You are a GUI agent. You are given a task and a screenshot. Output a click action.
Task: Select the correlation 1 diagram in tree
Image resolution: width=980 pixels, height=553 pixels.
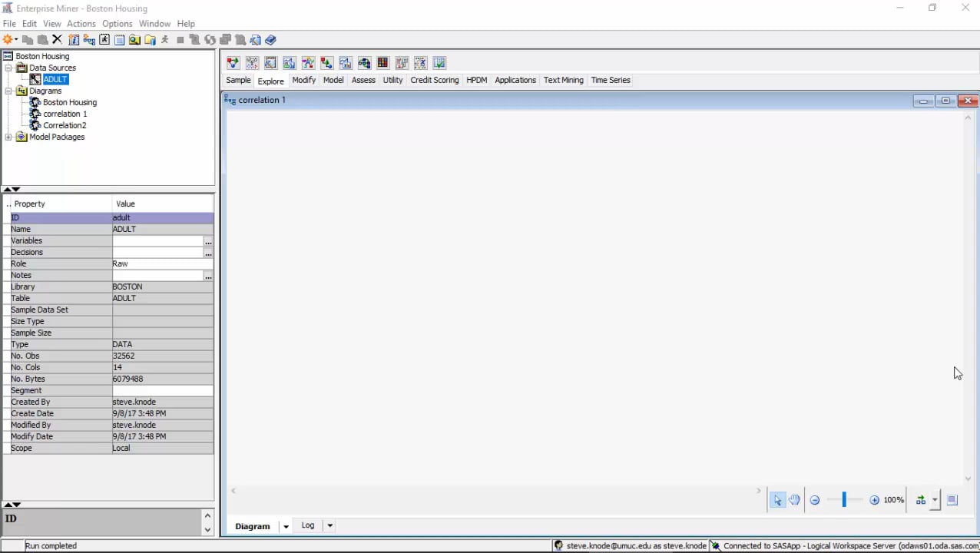coord(65,114)
